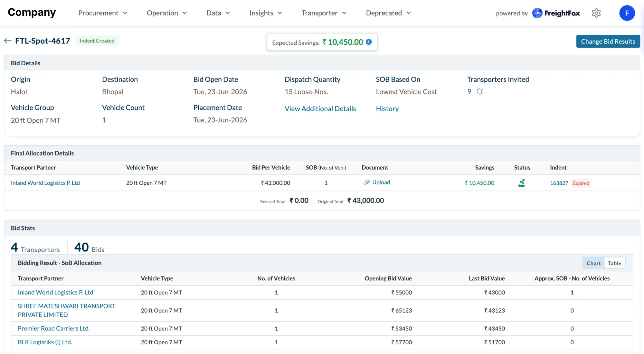
Task: Open the settings gear icon
Action: click(x=596, y=13)
